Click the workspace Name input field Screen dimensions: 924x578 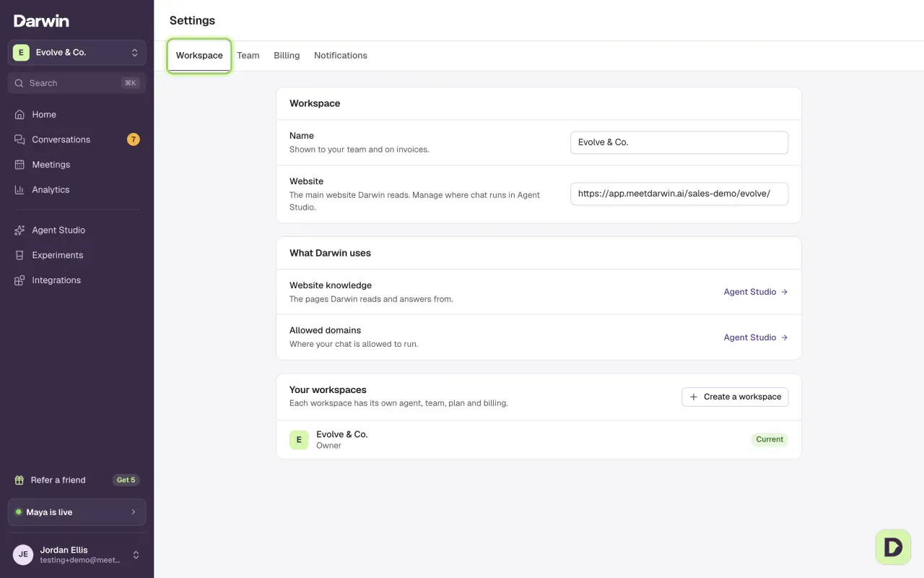click(679, 142)
